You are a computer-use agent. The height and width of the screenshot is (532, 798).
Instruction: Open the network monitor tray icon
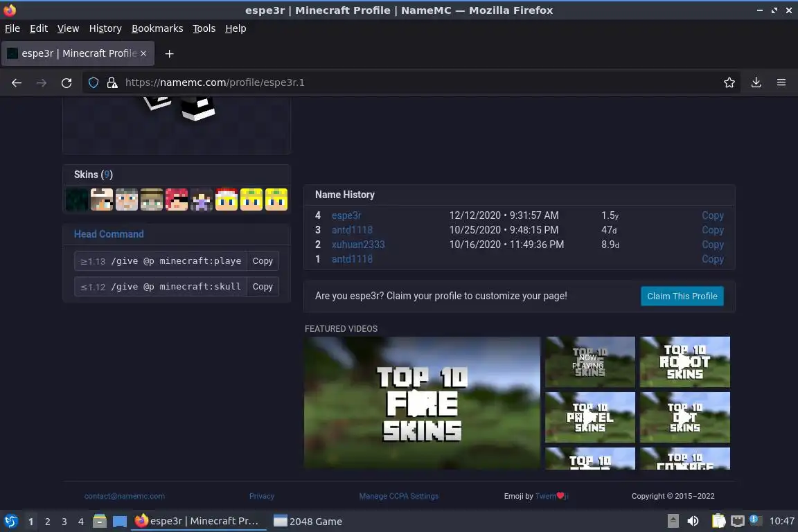[738, 522]
